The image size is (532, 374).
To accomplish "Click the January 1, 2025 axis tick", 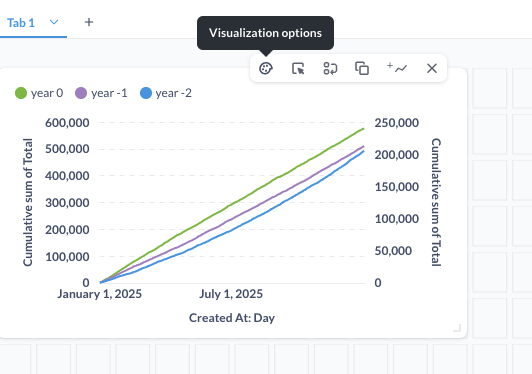I will click(99, 294).
